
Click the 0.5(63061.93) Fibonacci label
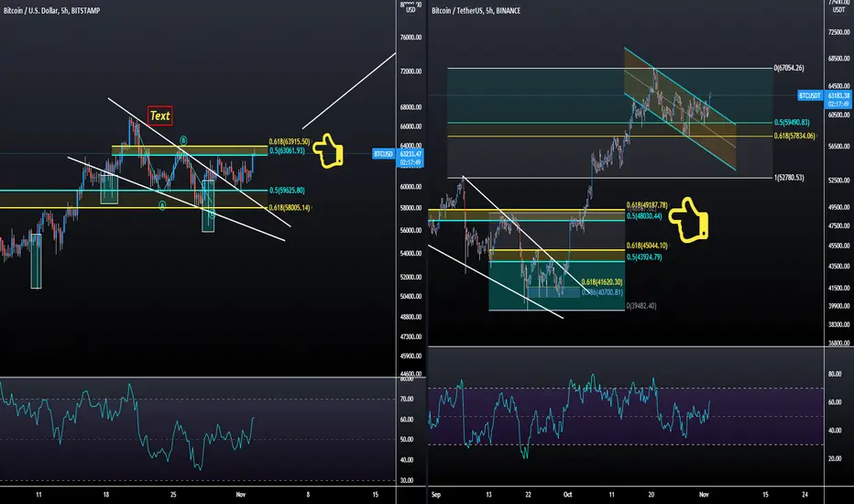pyautogui.click(x=287, y=150)
